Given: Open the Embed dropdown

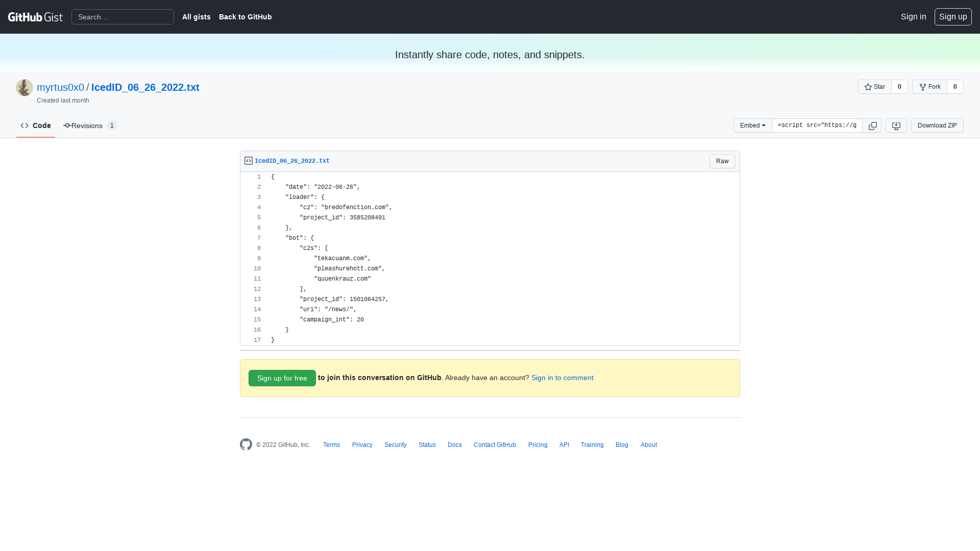Looking at the screenshot, I should click(752, 126).
